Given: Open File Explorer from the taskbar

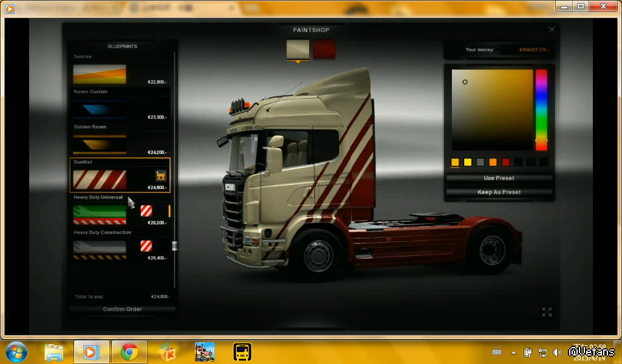Looking at the screenshot, I should coord(54,352).
